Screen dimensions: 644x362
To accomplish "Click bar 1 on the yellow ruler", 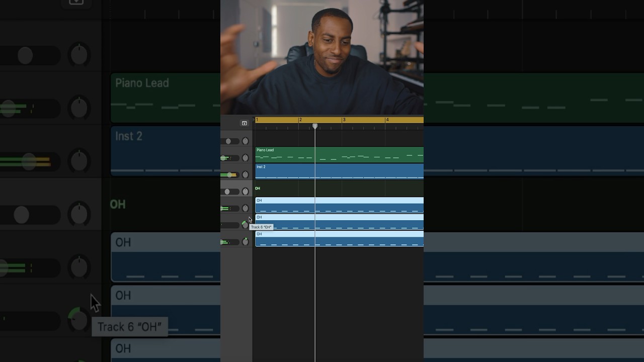I will coord(257,120).
